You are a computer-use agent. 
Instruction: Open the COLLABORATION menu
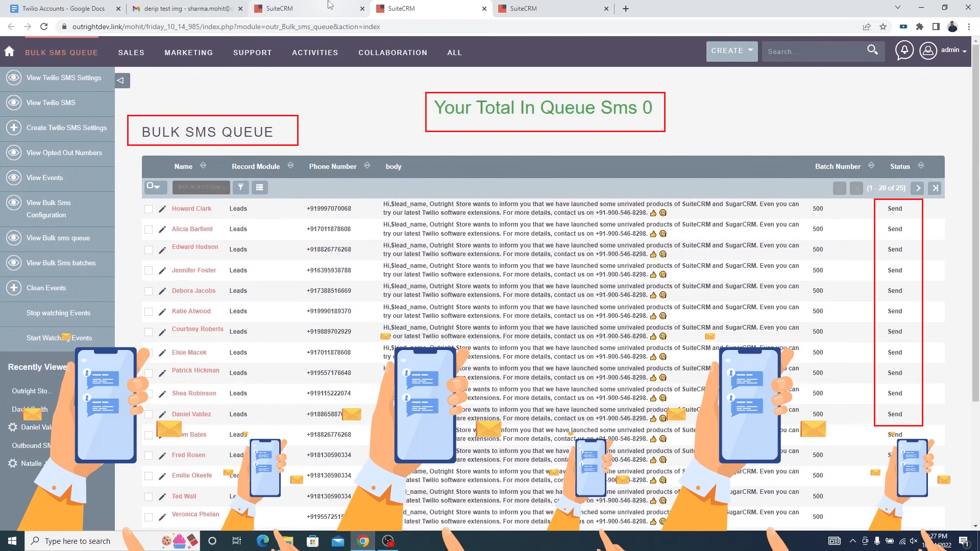point(393,53)
